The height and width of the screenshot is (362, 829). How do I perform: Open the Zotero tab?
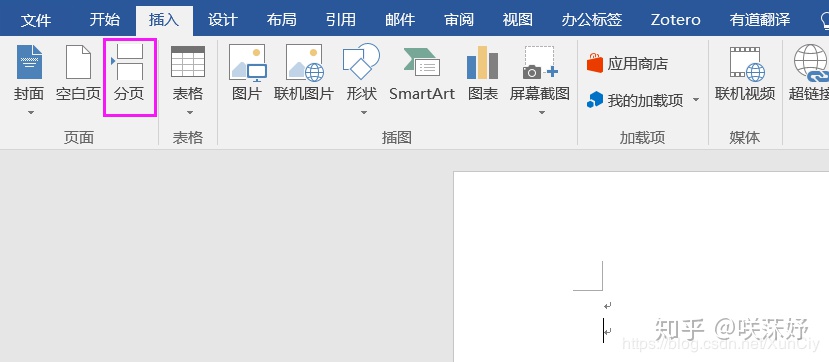point(676,20)
